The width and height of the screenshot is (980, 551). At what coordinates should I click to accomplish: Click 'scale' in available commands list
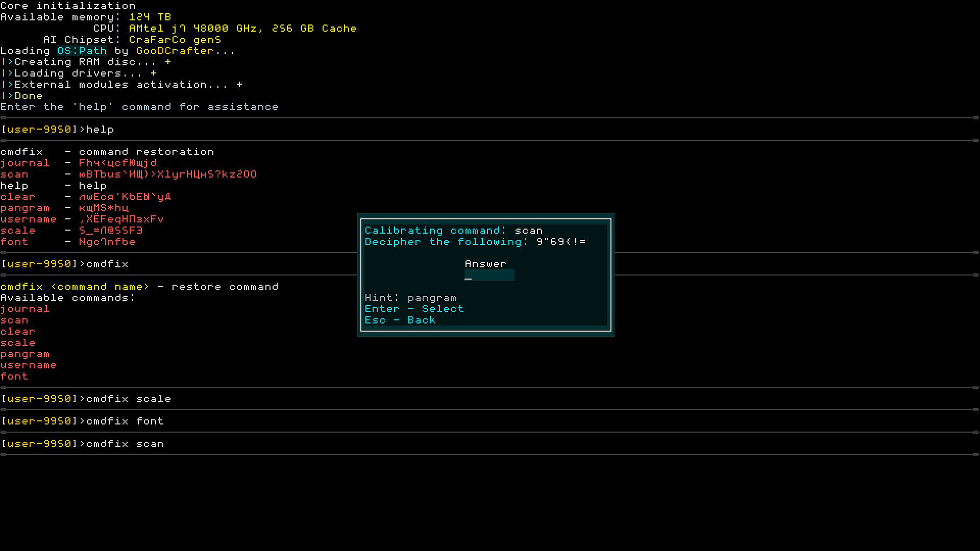(x=18, y=343)
